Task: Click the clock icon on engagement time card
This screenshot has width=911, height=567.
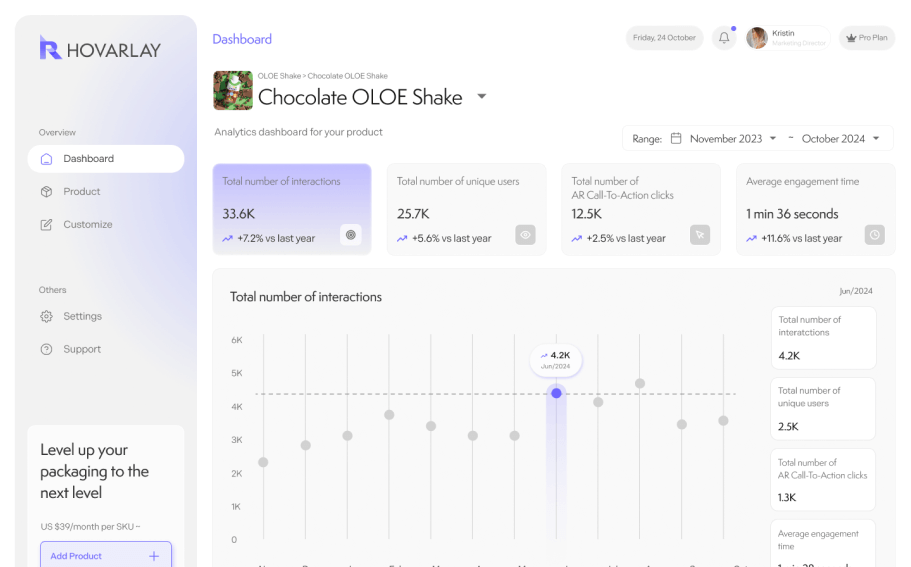Action: point(874,235)
